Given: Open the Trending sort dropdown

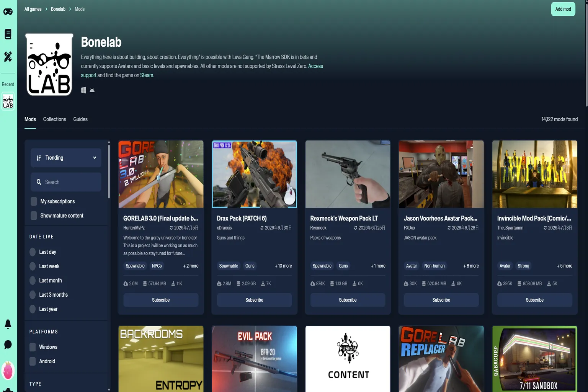Looking at the screenshot, I should pyautogui.click(x=66, y=158).
